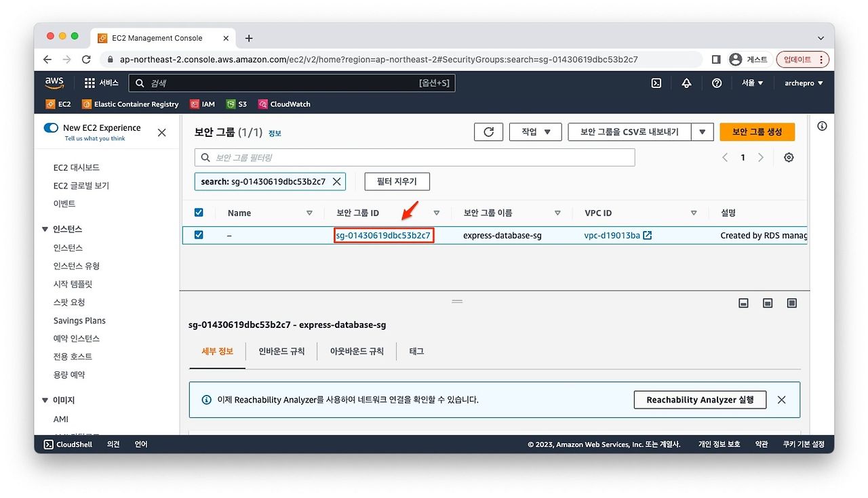The height and width of the screenshot is (498, 868).
Task: Open CloudShell in the footer
Action: click(68, 444)
